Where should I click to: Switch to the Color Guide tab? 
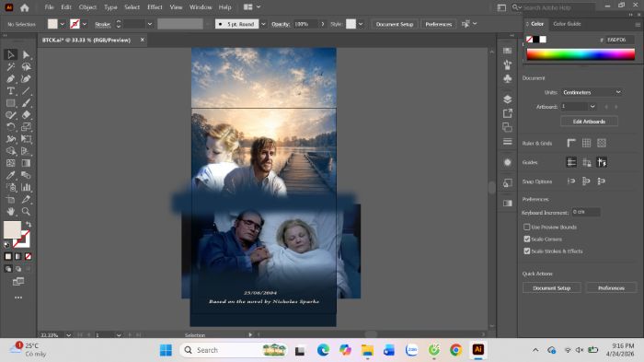click(x=567, y=24)
